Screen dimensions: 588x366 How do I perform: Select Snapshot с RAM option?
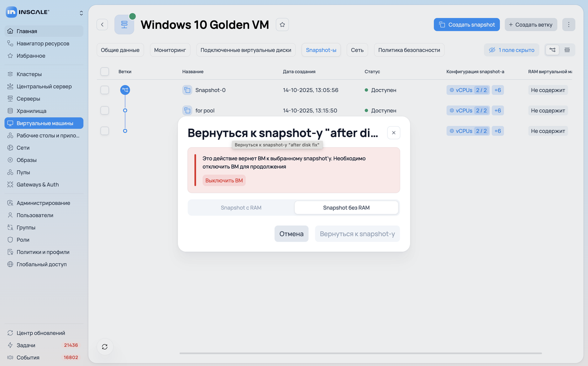click(241, 208)
